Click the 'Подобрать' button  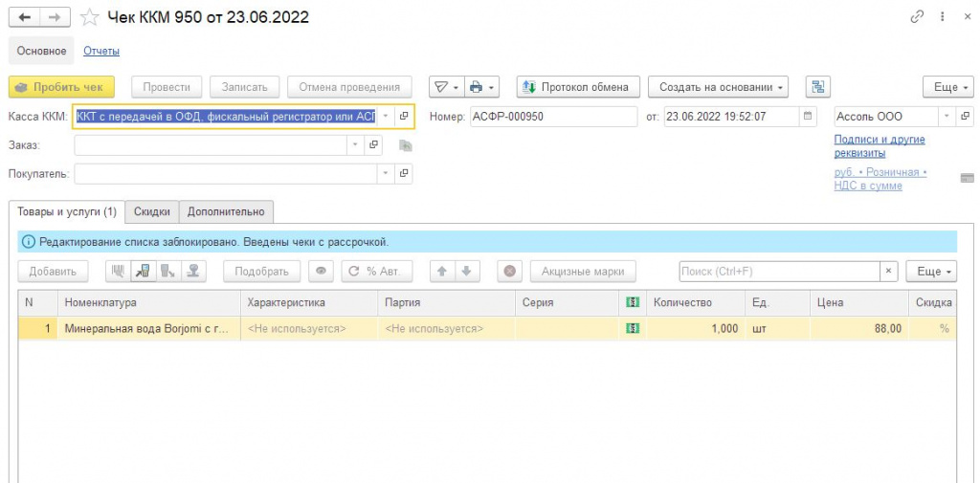(x=261, y=272)
